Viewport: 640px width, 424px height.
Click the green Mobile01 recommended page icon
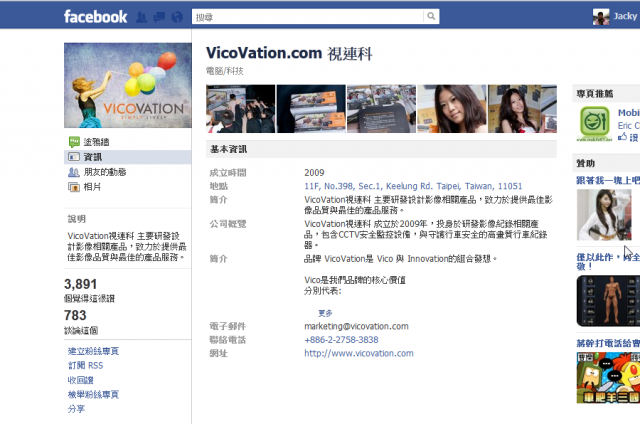pos(595,124)
